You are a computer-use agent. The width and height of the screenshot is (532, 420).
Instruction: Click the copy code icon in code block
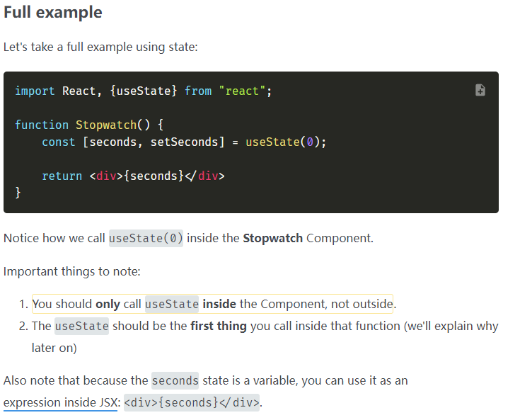tap(480, 90)
